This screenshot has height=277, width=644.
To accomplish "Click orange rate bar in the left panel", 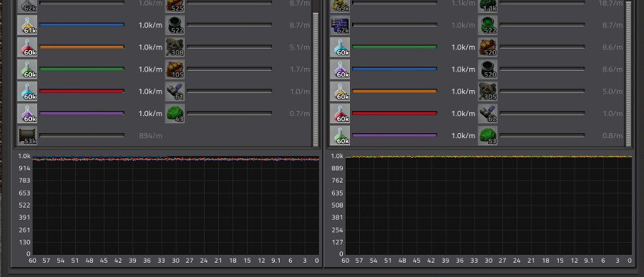I will (x=82, y=47).
